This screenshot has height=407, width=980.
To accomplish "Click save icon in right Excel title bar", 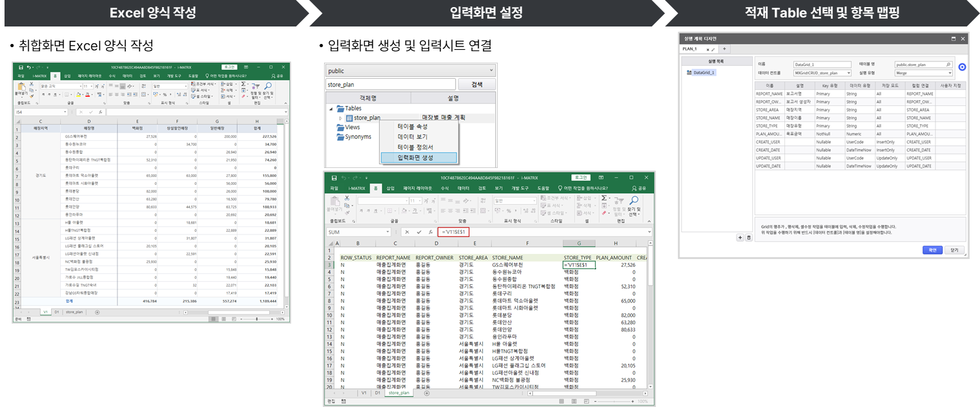I will pos(334,178).
